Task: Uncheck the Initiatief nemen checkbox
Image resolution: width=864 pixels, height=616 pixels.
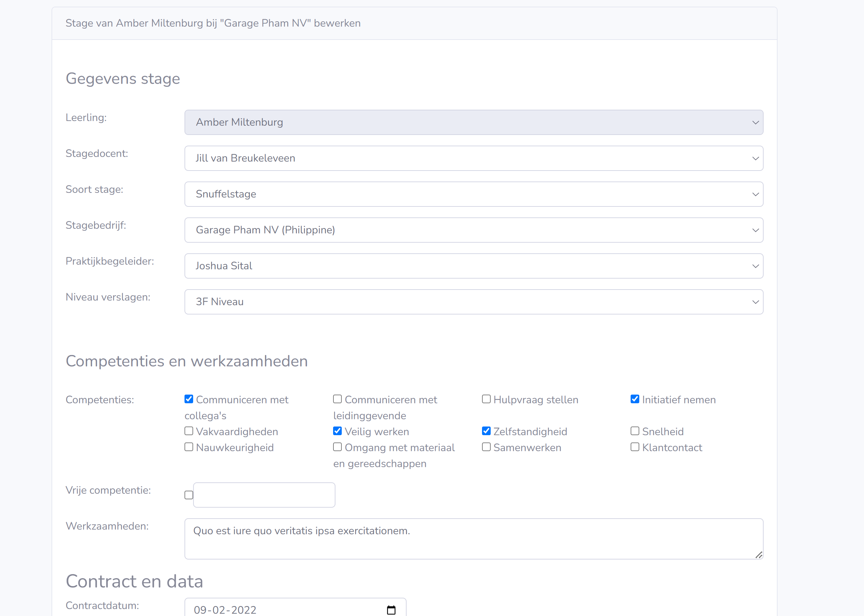Action: click(635, 399)
